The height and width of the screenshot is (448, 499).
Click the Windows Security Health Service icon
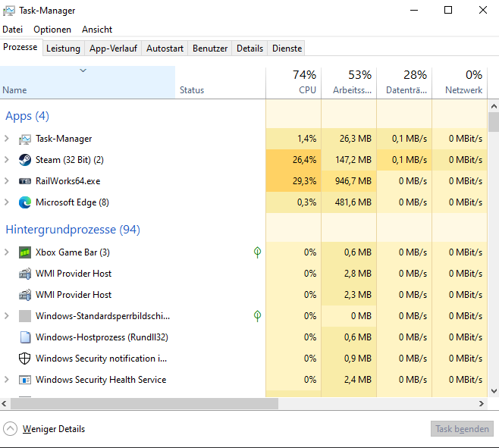pos(25,380)
